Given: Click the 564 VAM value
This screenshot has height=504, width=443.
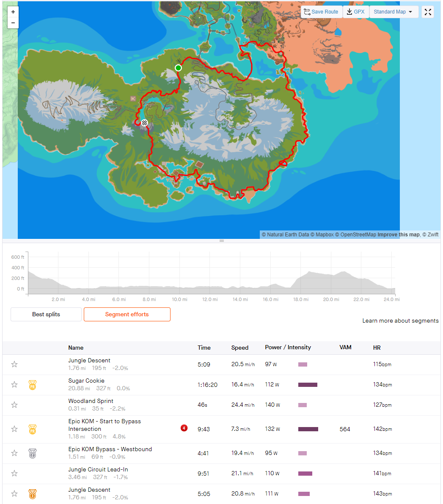Looking at the screenshot, I should [x=345, y=429].
